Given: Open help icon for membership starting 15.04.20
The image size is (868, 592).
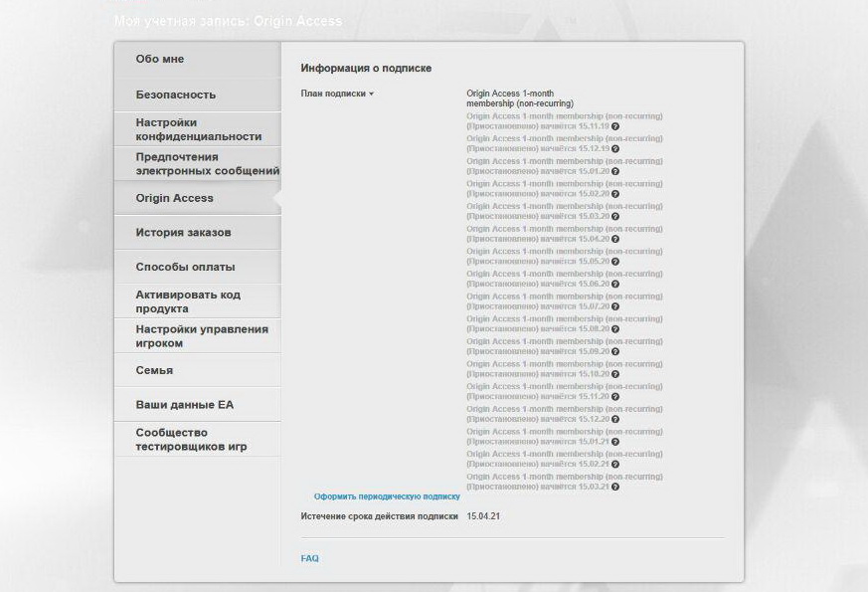Looking at the screenshot, I should [x=615, y=239].
